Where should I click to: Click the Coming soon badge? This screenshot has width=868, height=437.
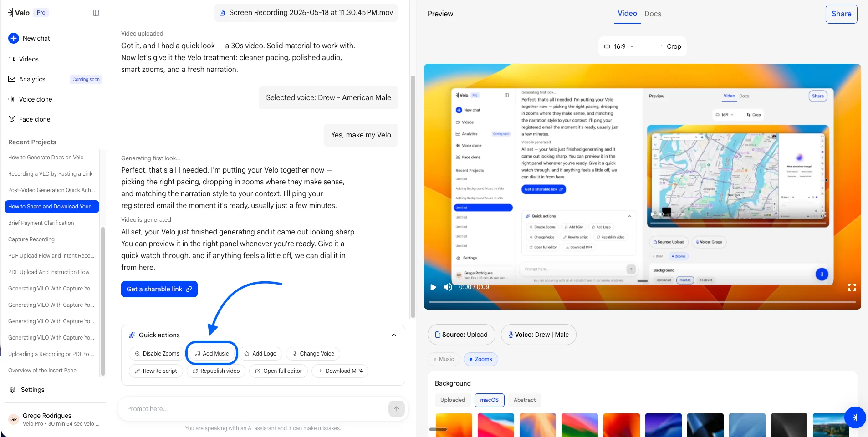click(86, 79)
